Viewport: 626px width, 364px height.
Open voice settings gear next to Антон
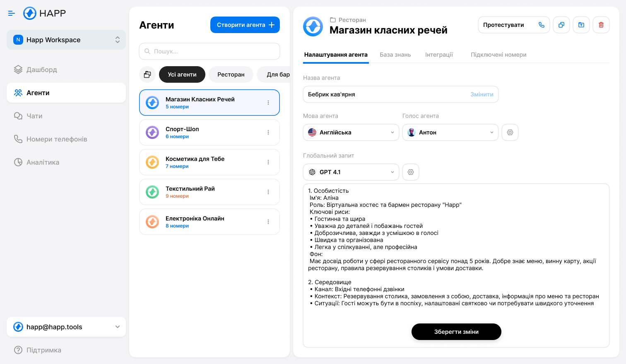(510, 132)
